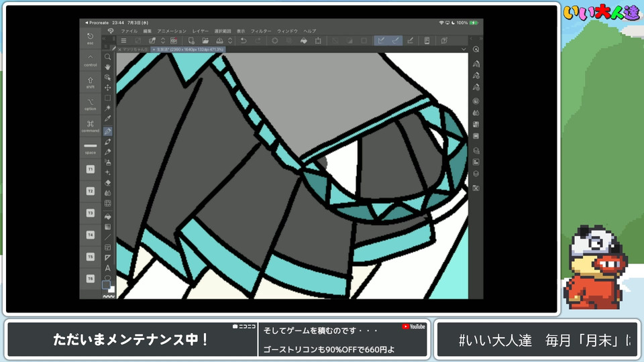Viewport: 644px width, 362px height.
Task: Open the canvas tab list chevron
Action: (464, 49)
